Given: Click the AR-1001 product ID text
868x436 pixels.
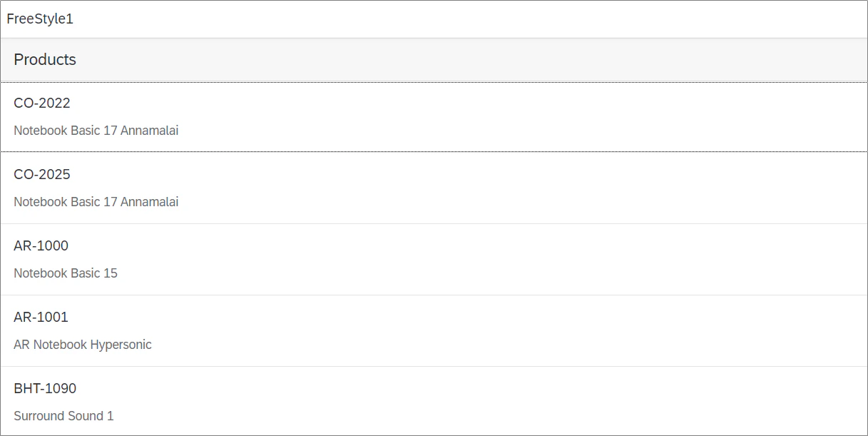Looking at the screenshot, I should click(x=41, y=317).
